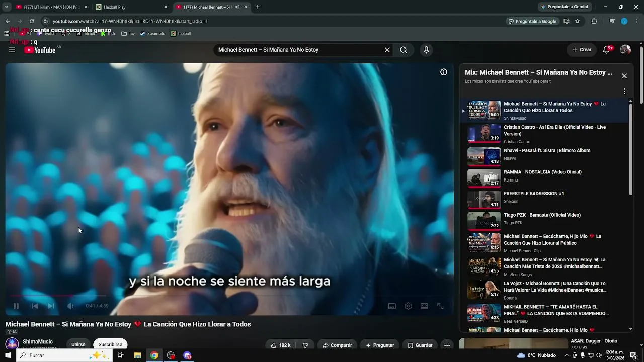
Task: Enter fullscreen video mode
Action: pyautogui.click(x=440, y=306)
